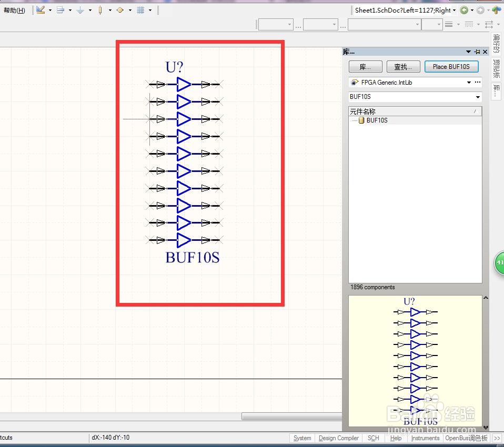This screenshot has width=504, height=447.
Task: Open the OpenBus调色板 status bar button
Action: tap(466, 438)
